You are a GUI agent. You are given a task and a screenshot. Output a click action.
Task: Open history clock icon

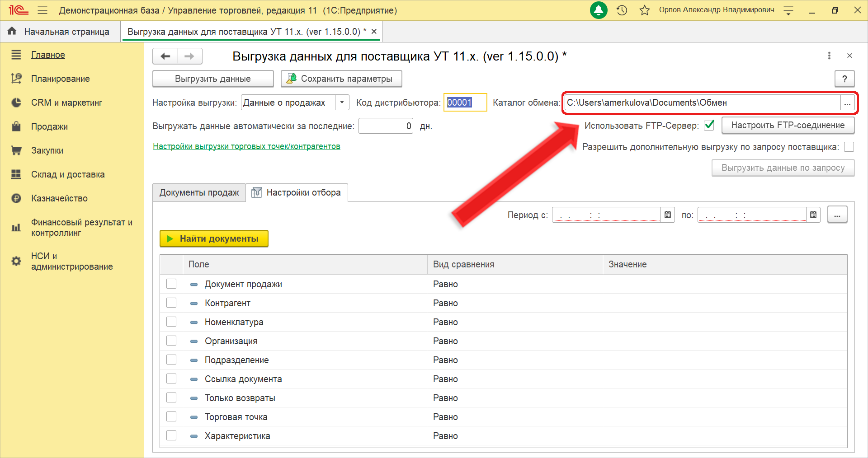pyautogui.click(x=622, y=10)
